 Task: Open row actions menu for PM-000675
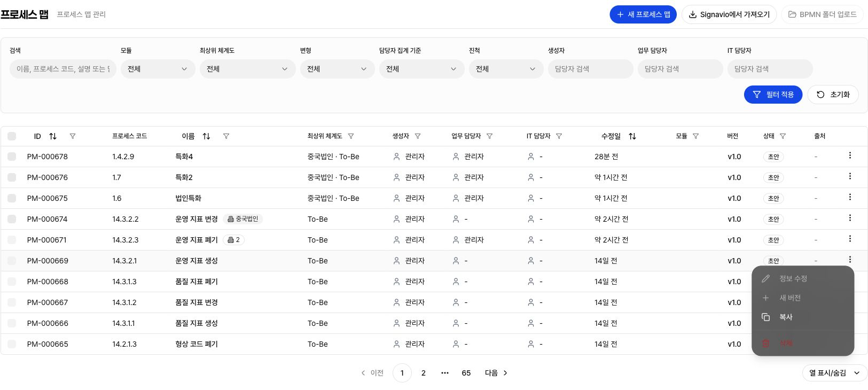point(850,197)
